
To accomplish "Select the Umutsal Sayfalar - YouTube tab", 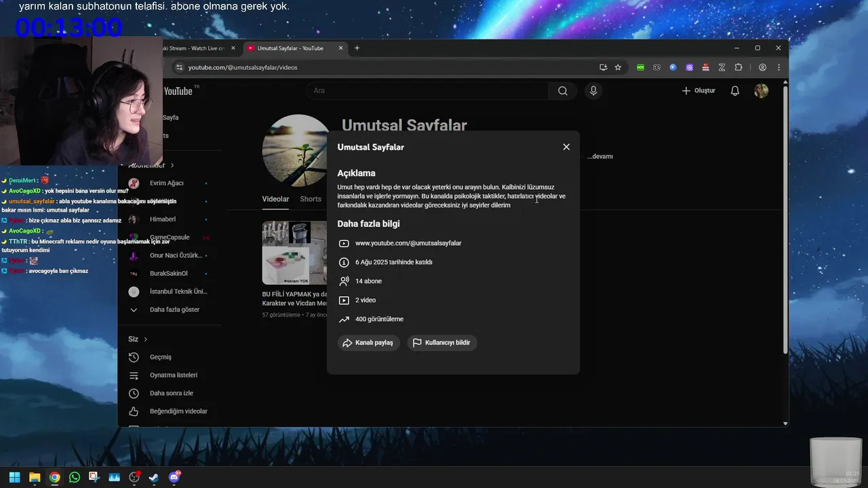I will click(290, 48).
